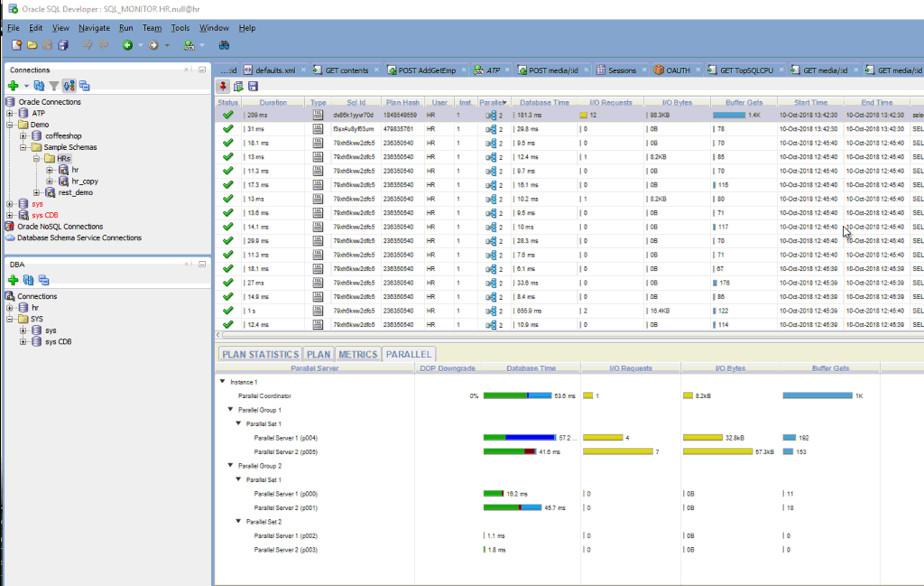The image size is (924, 586).
Task: Open the GET contents editor tab
Action: 346,70
